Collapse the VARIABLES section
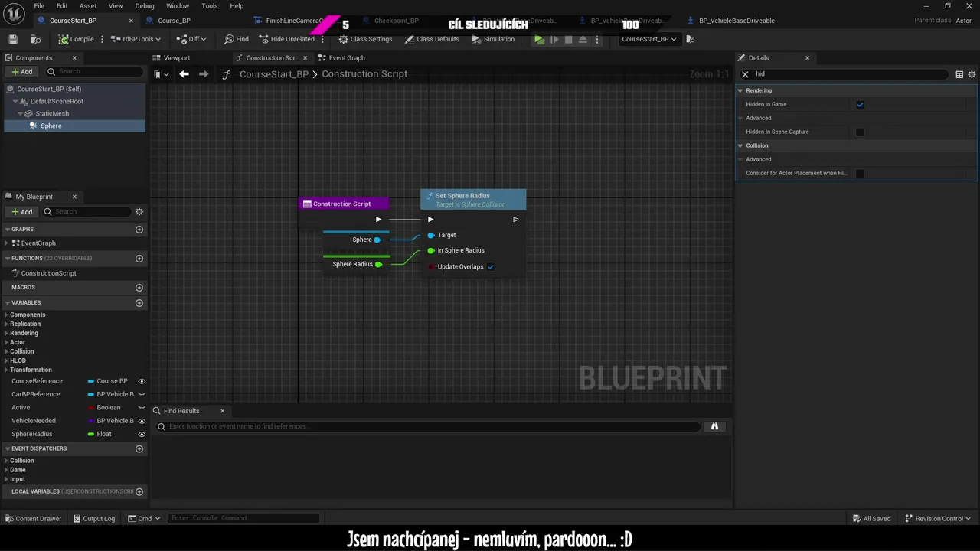 point(8,303)
